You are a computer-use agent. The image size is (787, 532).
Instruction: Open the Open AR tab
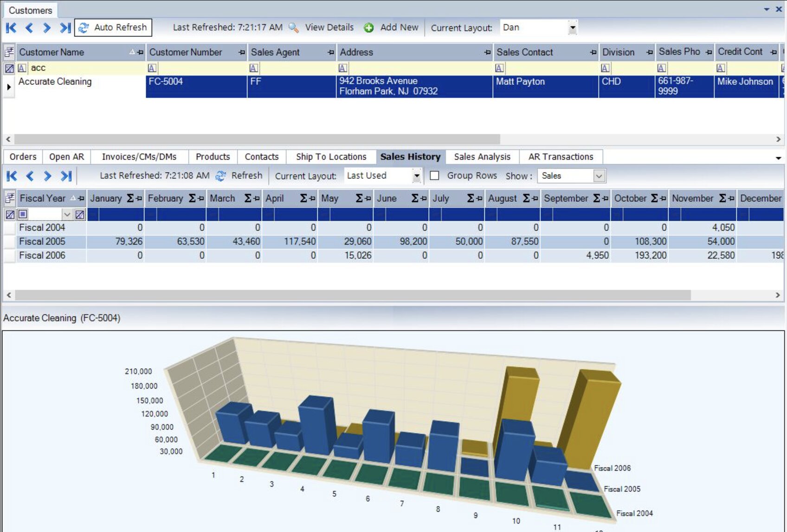tap(66, 157)
